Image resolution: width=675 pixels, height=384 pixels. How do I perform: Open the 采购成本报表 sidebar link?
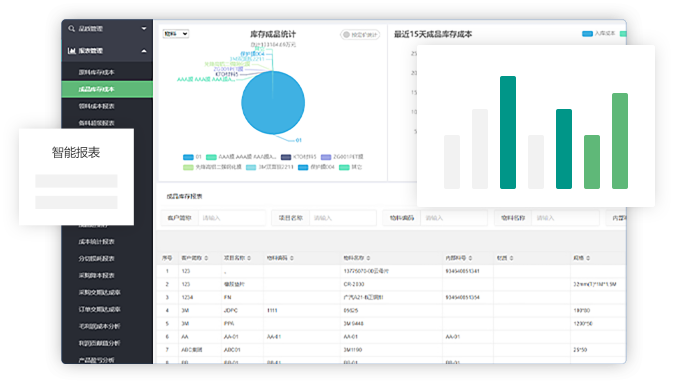point(96,275)
